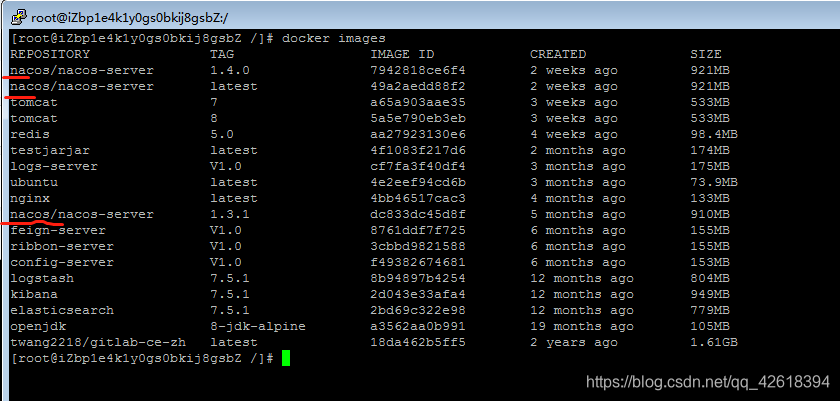The height and width of the screenshot is (401, 840).
Task: Click image ID 8761ddf7f725
Action: click(418, 231)
